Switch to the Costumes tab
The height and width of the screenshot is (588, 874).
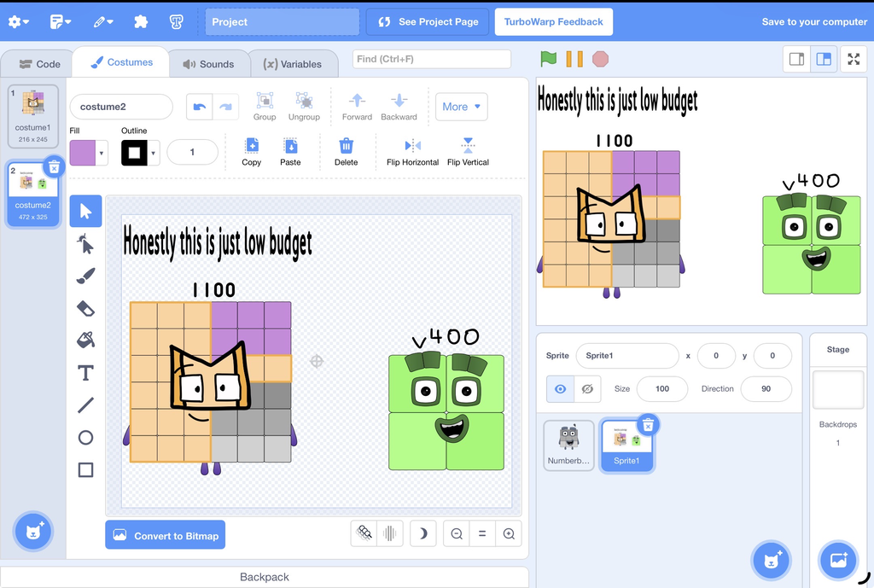pos(121,61)
